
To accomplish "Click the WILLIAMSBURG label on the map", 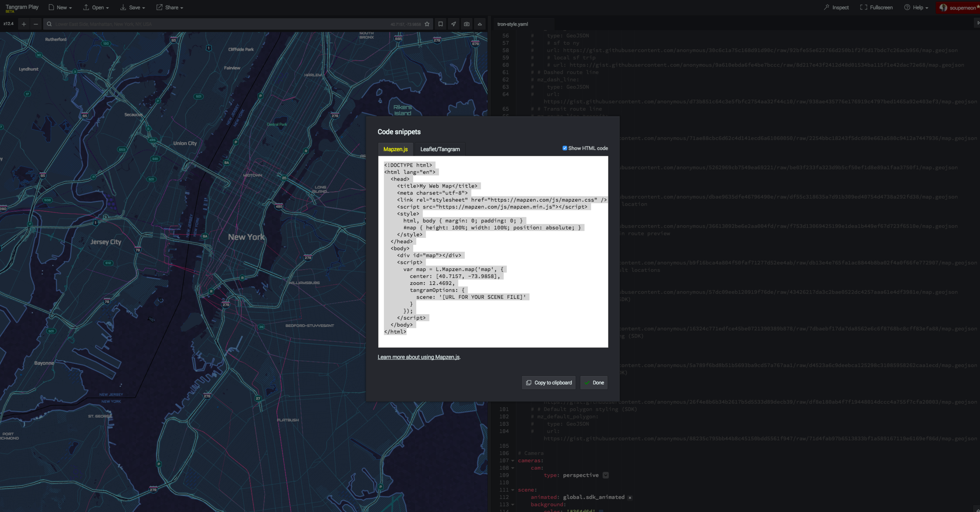I will click(x=304, y=283).
